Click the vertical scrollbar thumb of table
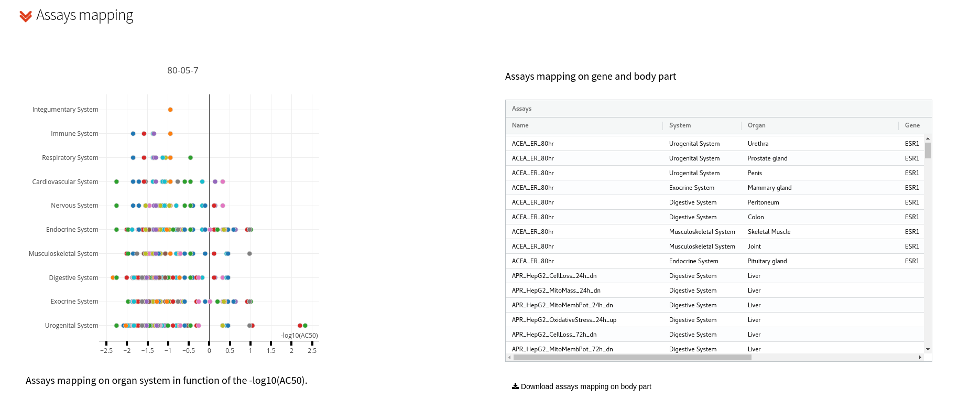 tap(928, 151)
